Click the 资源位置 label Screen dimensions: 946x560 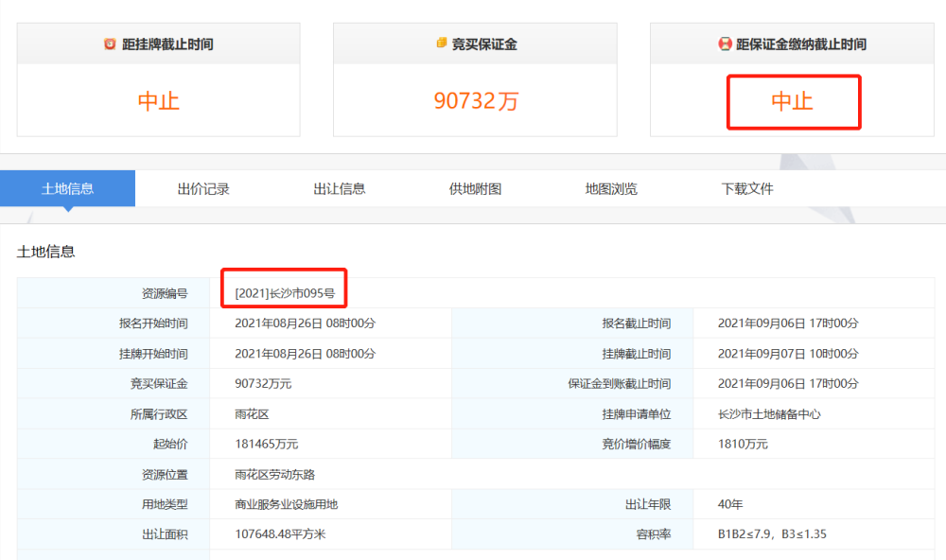[165, 474]
